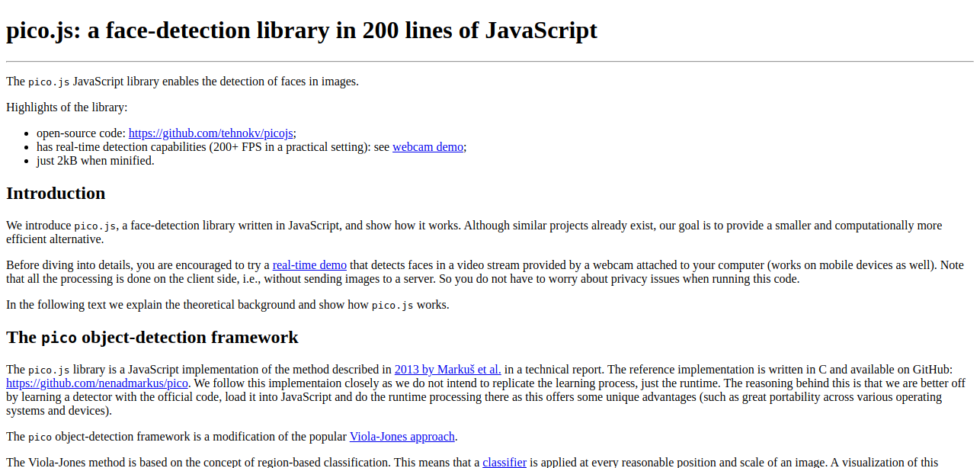This screenshot has height=468, width=980.
Task: Click the paragraph starting 'We introduce pico.js'
Action: (474, 232)
